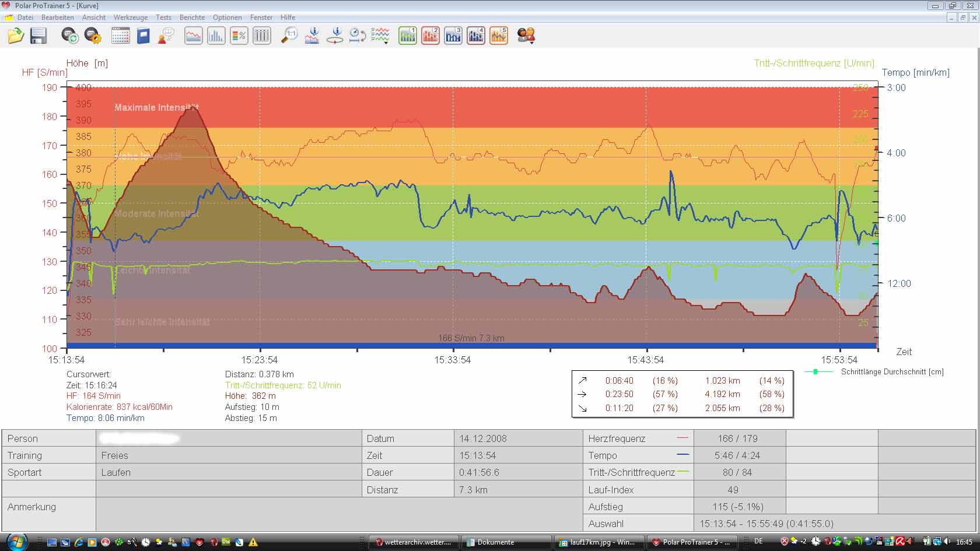The width and height of the screenshot is (980, 551).
Task: Open the Berichte menu
Action: [x=192, y=17]
